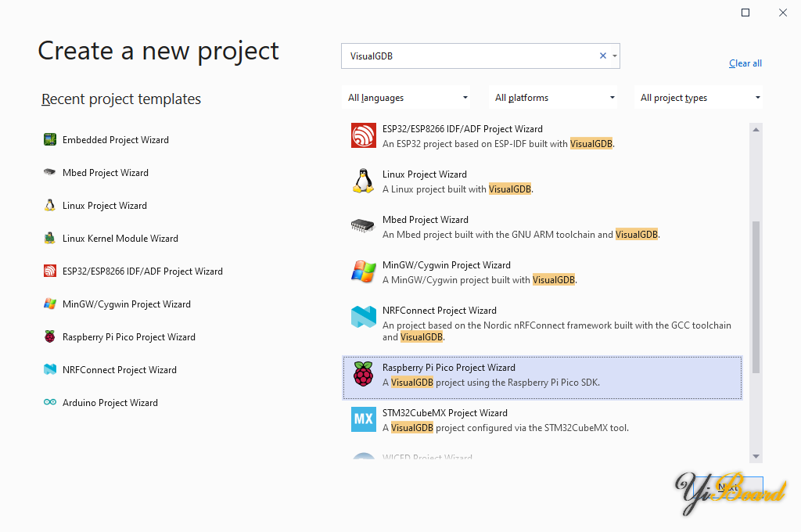Click the Linux Kernel Module Wizard icon
The width and height of the screenshot is (801, 532).
click(49, 238)
